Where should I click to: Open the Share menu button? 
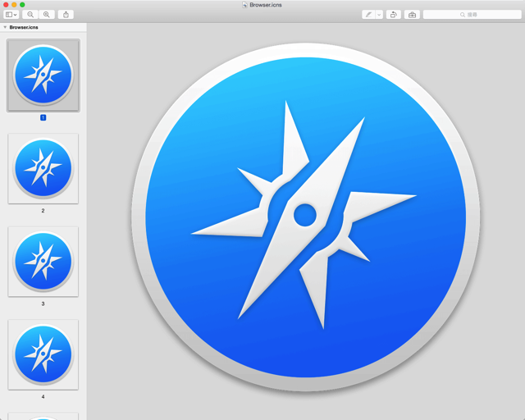tap(66, 15)
